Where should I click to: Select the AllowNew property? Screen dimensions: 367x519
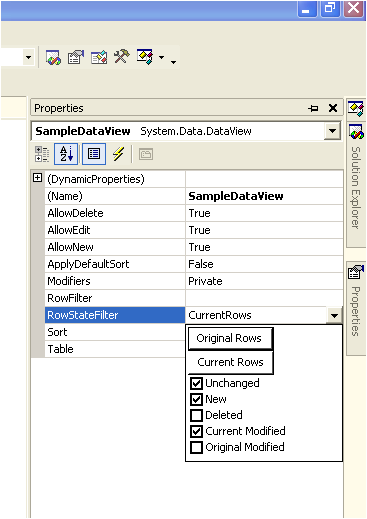coord(115,247)
